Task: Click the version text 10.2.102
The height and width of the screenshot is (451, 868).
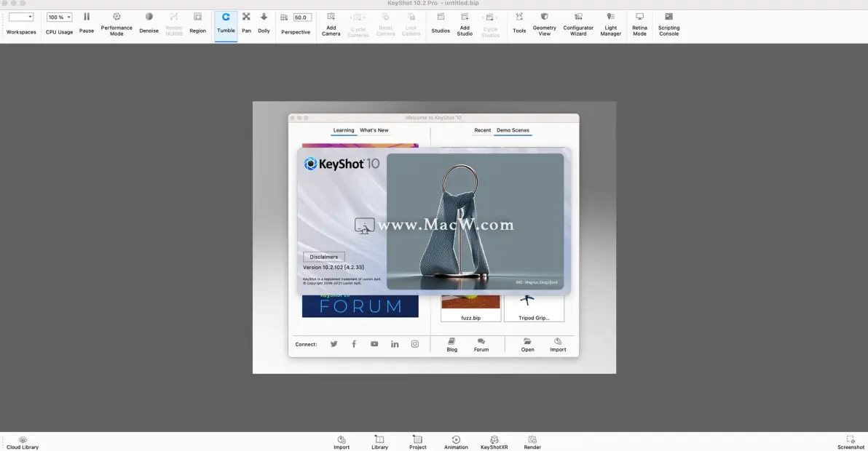Action: 334,268
